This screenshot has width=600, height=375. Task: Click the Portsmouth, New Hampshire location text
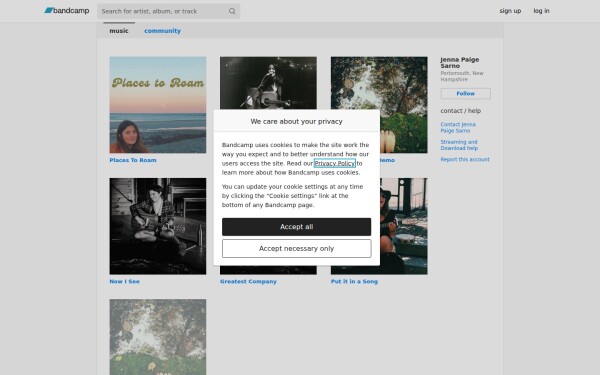pyautogui.click(x=461, y=76)
